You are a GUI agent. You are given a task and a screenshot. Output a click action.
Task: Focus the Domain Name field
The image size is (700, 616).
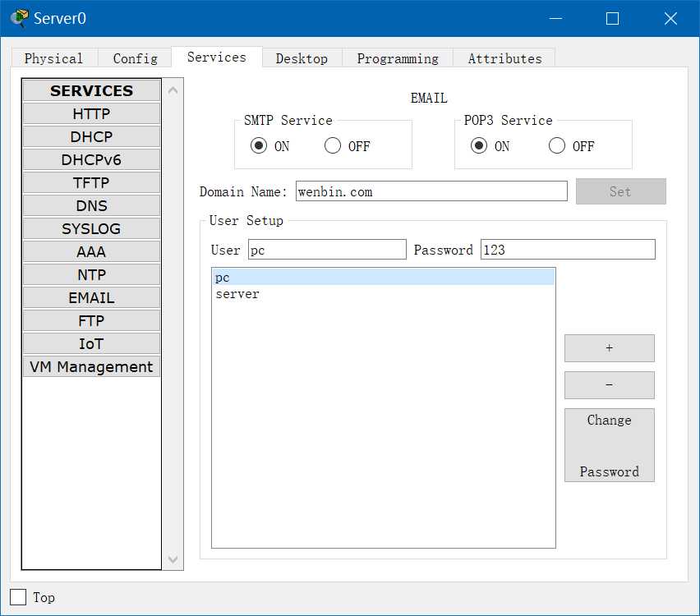click(x=431, y=191)
